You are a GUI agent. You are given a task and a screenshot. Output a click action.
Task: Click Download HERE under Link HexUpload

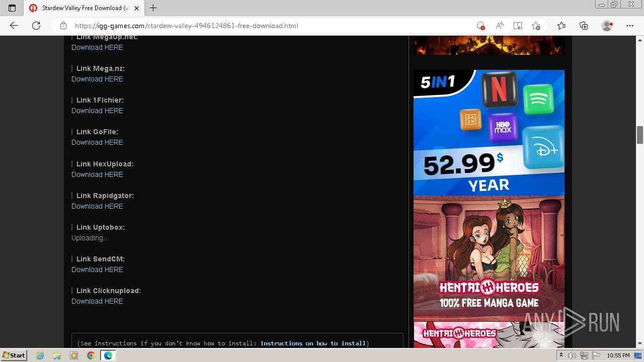pos(97,174)
